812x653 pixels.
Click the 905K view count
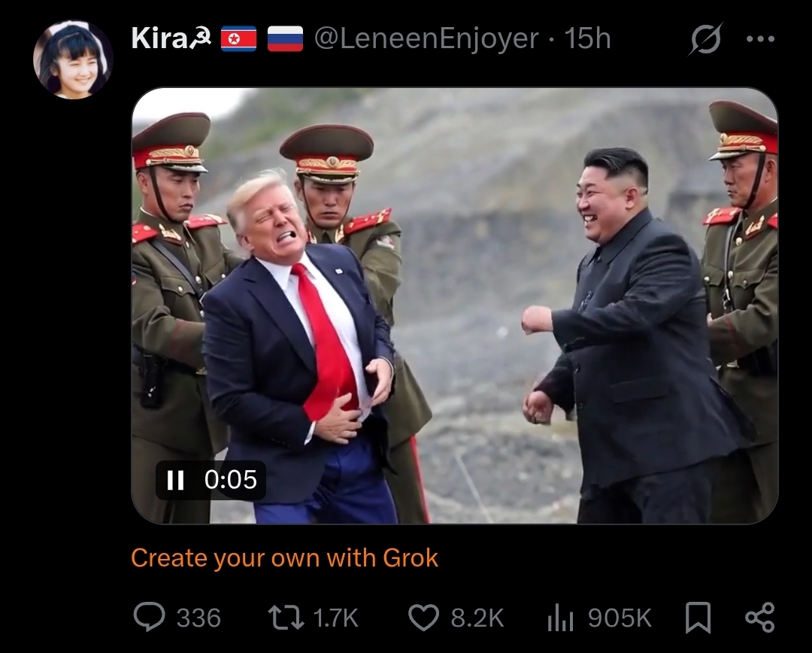click(620, 618)
